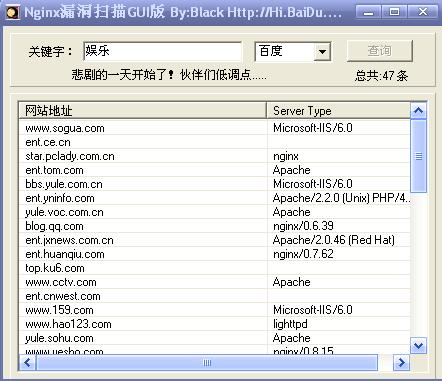The height and width of the screenshot is (381, 442).
Task: Select the top.ku6.com row
Action: click(x=215, y=268)
